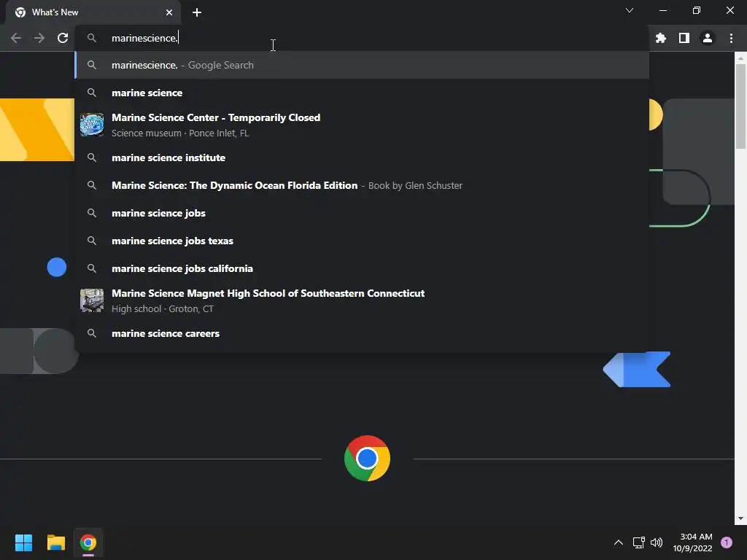Image resolution: width=747 pixels, height=560 pixels.
Task: Open the network status tray icon
Action: [638, 542]
